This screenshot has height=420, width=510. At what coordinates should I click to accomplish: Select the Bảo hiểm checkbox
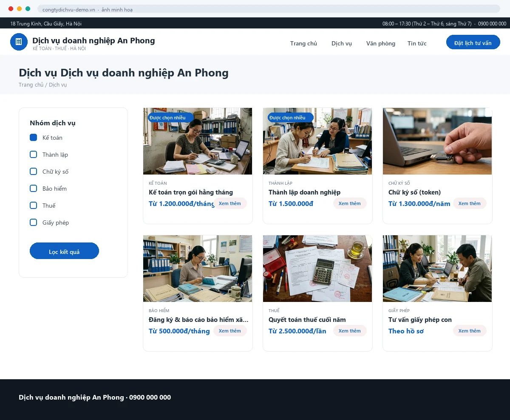click(34, 189)
